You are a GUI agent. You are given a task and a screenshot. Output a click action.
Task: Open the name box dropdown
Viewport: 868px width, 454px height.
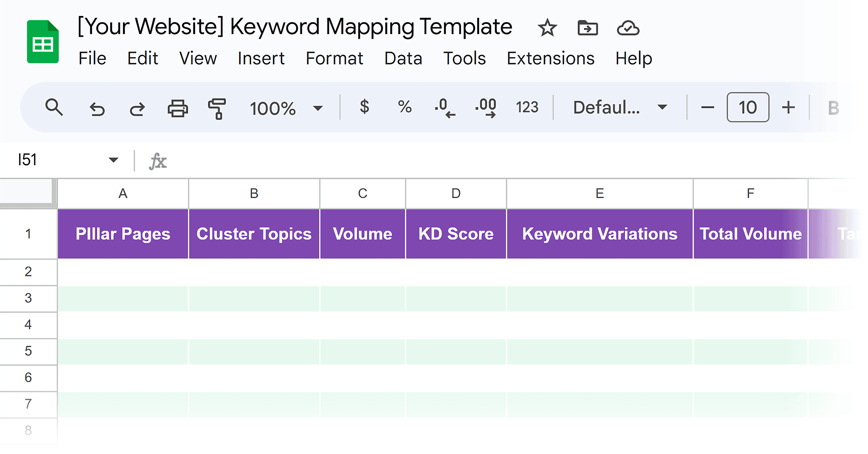pos(113,160)
